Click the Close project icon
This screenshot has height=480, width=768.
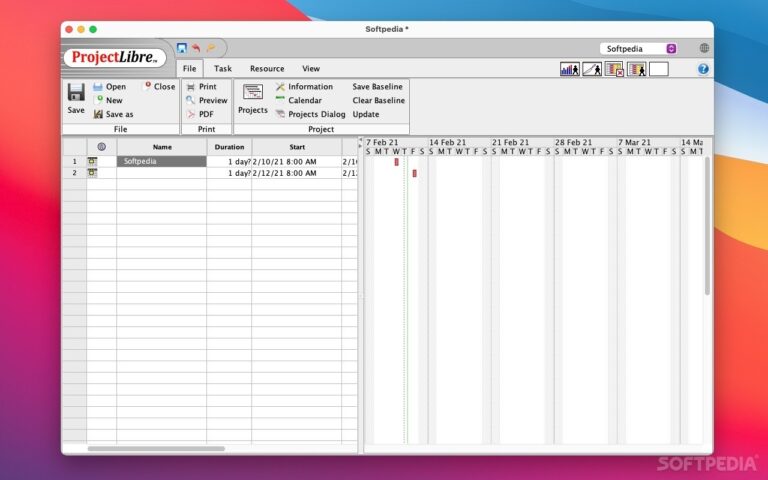pyautogui.click(x=147, y=86)
